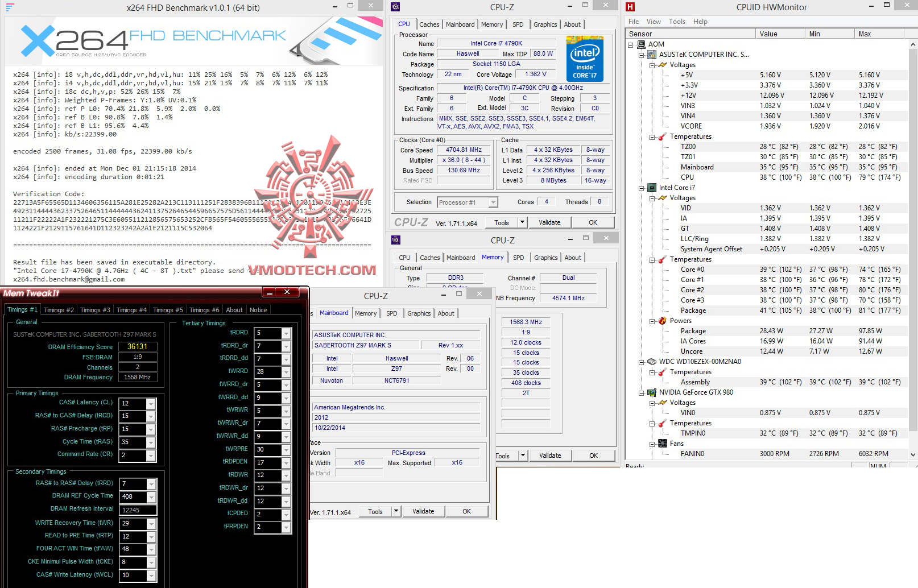Open the Tools dropdown arrow in the CPU-Z CPU window
This screenshot has width=918, height=588.
pyautogui.click(x=522, y=222)
